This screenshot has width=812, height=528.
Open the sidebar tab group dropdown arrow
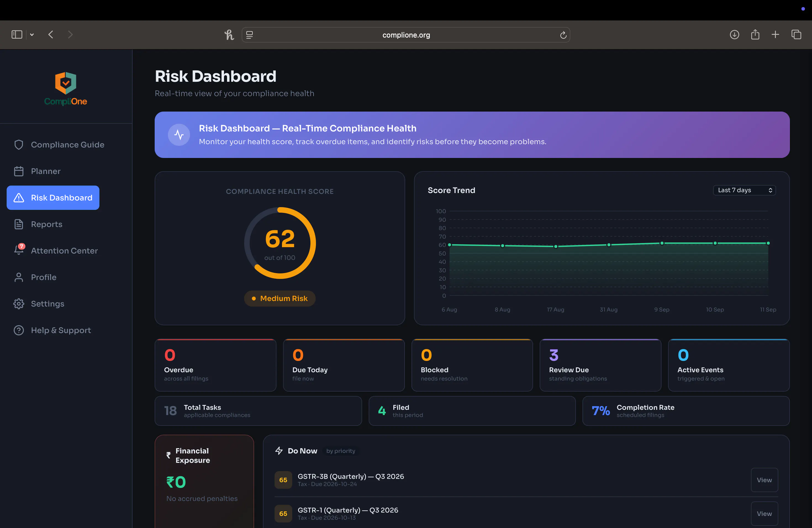tap(32, 35)
